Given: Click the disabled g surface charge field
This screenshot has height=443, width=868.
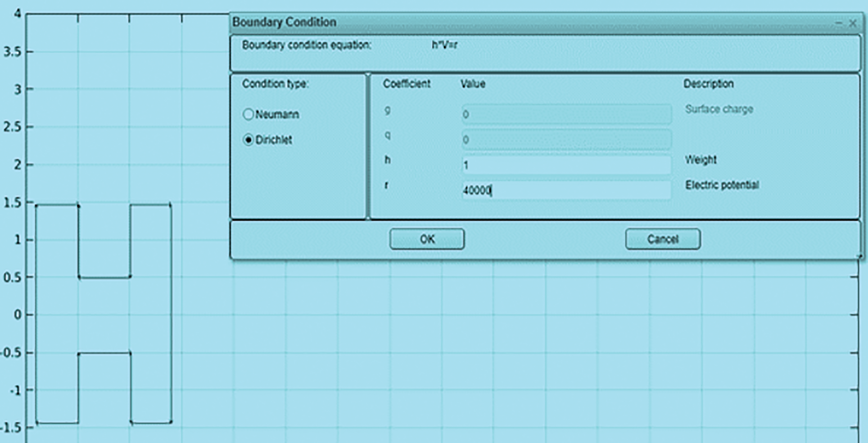Looking at the screenshot, I should [x=566, y=114].
